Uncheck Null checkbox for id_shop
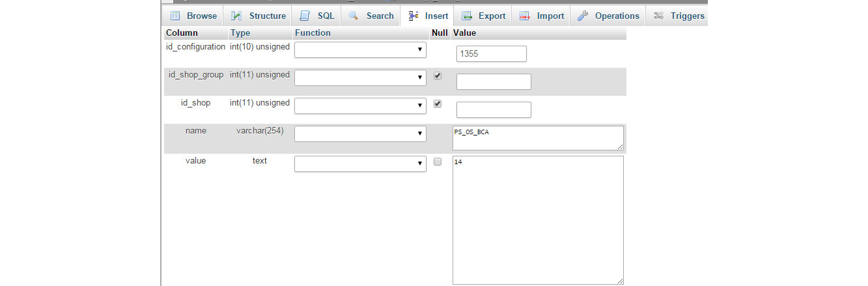The image size is (868, 286). (x=438, y=104)
